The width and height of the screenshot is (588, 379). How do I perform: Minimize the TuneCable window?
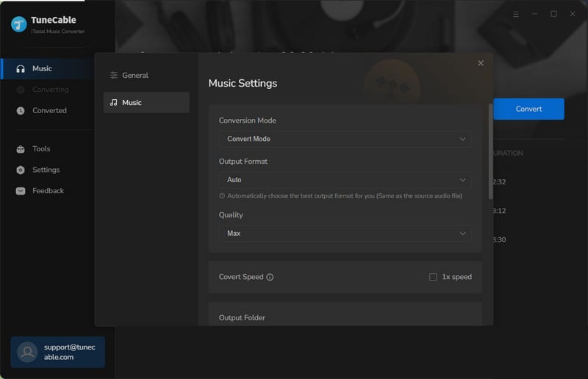point(535,14)
